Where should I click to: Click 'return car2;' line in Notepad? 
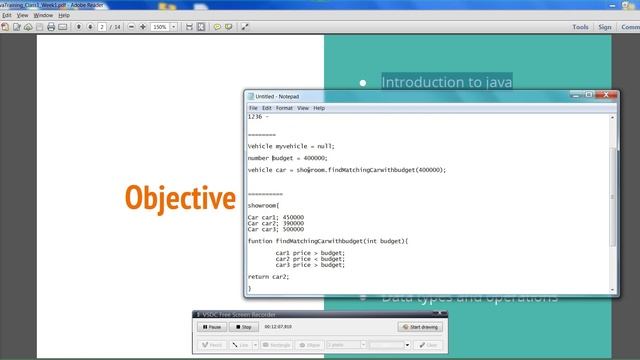pos(268,277)
